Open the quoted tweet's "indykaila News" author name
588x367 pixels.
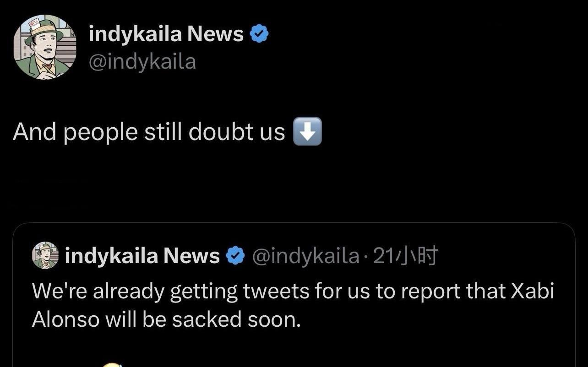pos(142,256)
